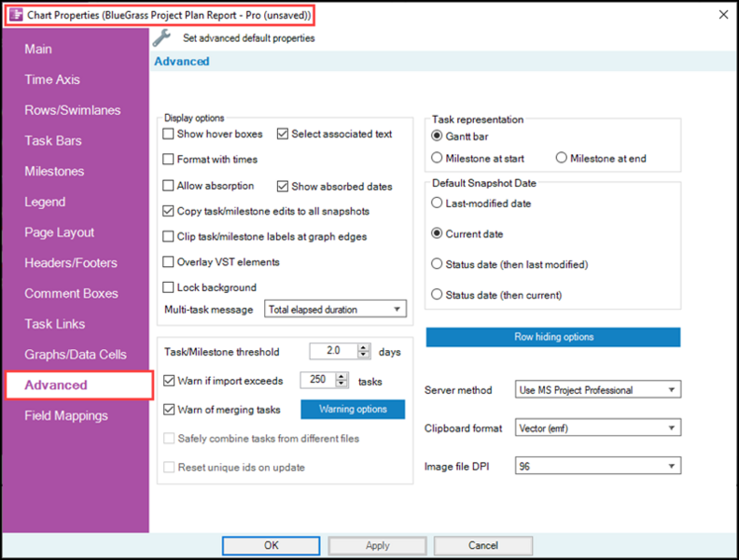This screenshot has height=560, width=739.
Task: Enable Overlay VST elements
Action: [x=168, y=262]
